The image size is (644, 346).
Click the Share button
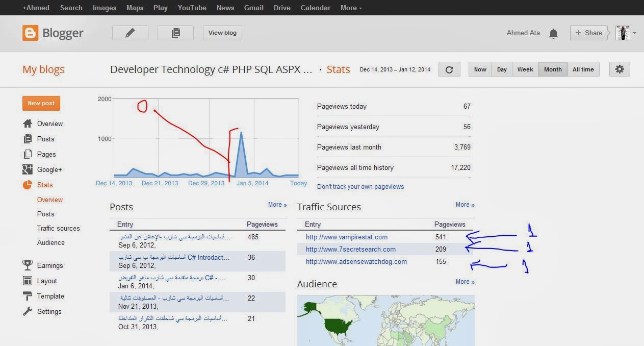point(589,33)
